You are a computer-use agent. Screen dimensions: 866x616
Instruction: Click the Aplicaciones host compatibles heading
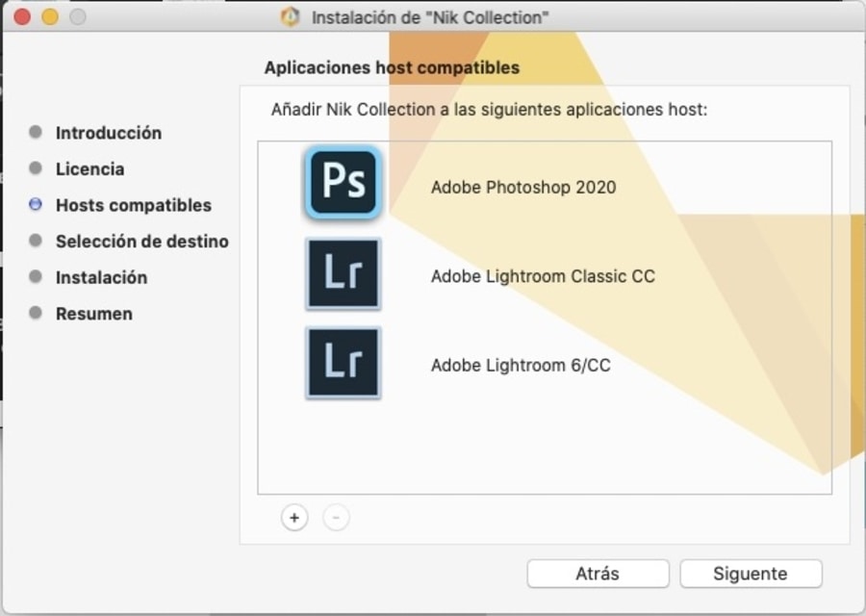tap(392, 67)
